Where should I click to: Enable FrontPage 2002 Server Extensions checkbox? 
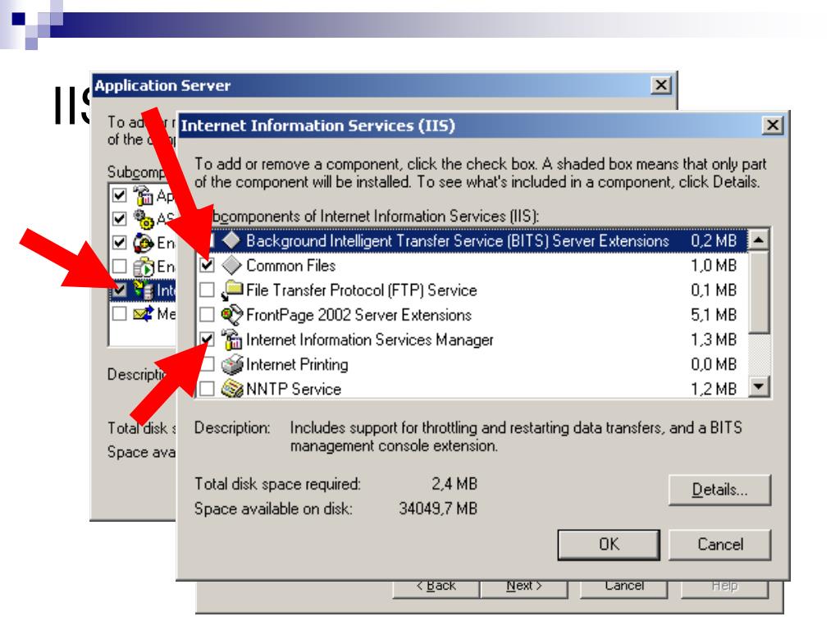coord(207,314)
